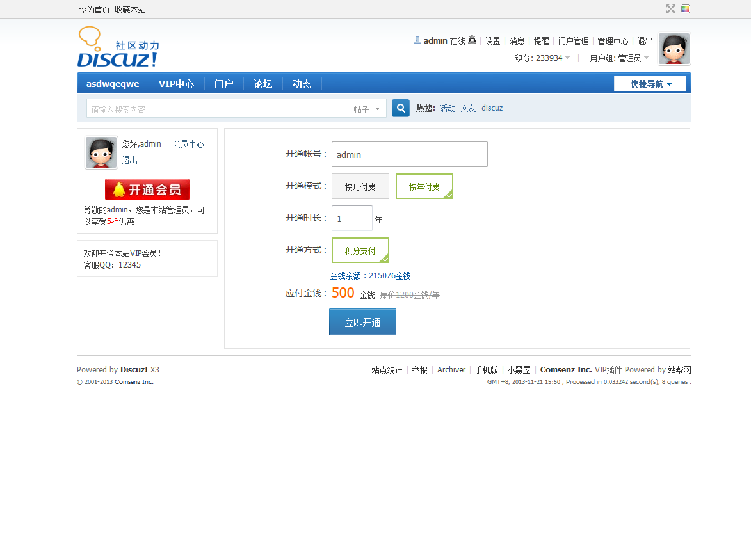This screenshot has width=751, height=560.
Task: Switch to the 论坛 nav tab
Action: [x=262, y=84]
